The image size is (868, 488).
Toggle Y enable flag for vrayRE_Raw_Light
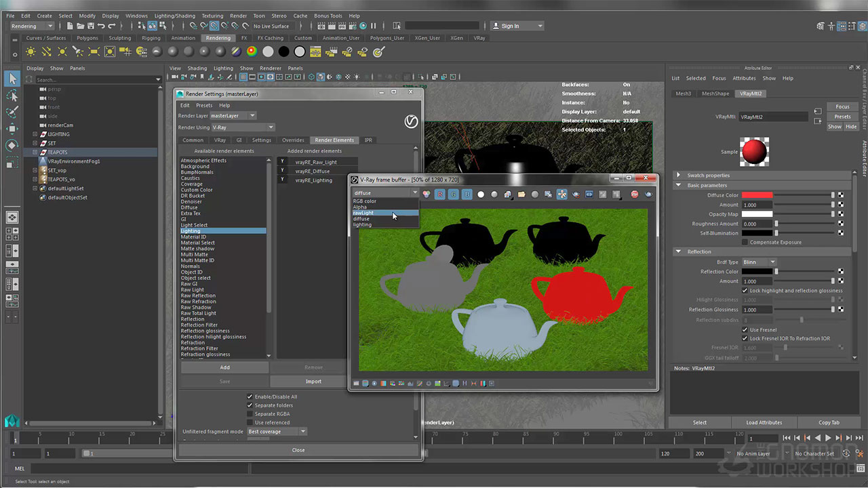pyautogui.click(x=282, y=162)
